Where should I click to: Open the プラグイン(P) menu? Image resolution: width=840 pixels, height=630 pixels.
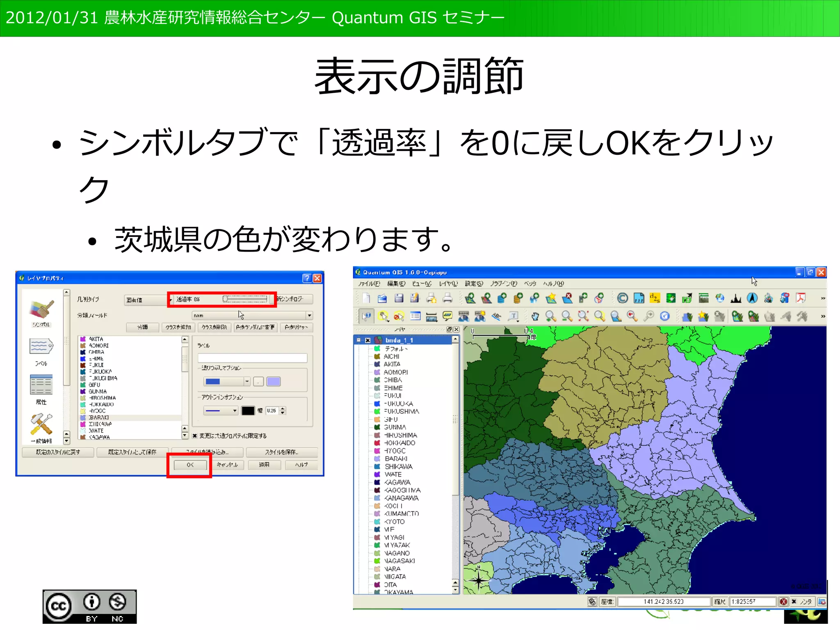pyautogui.click(x=504, y=284)
